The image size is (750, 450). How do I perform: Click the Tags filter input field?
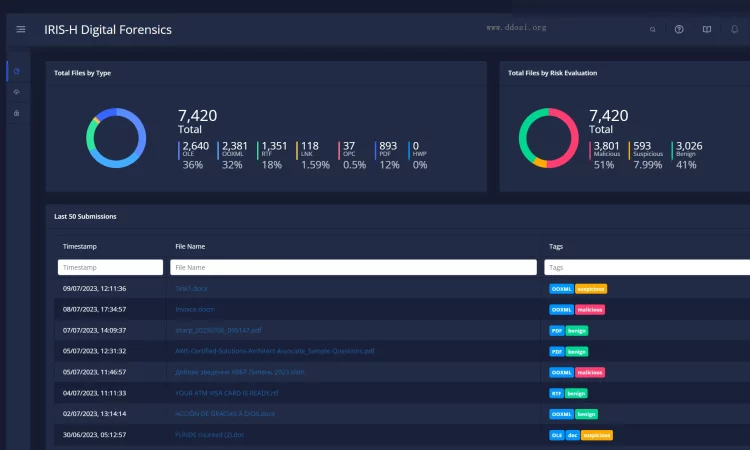[647, 267]
